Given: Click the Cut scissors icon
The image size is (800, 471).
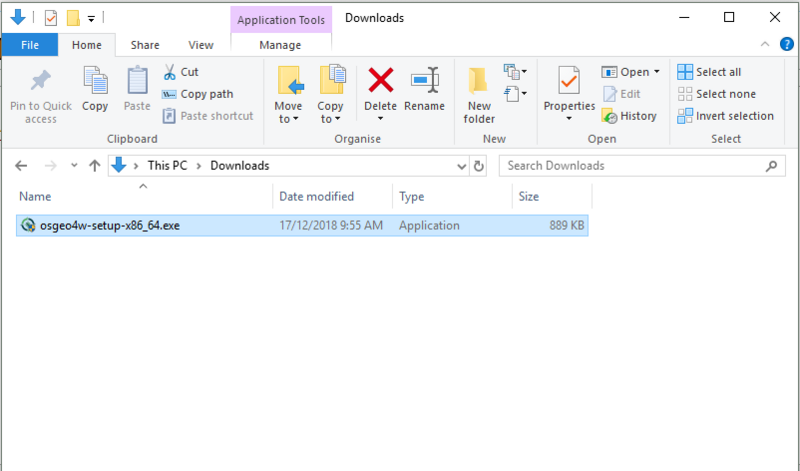Looking at the screenshot, I should pos(169,72).
